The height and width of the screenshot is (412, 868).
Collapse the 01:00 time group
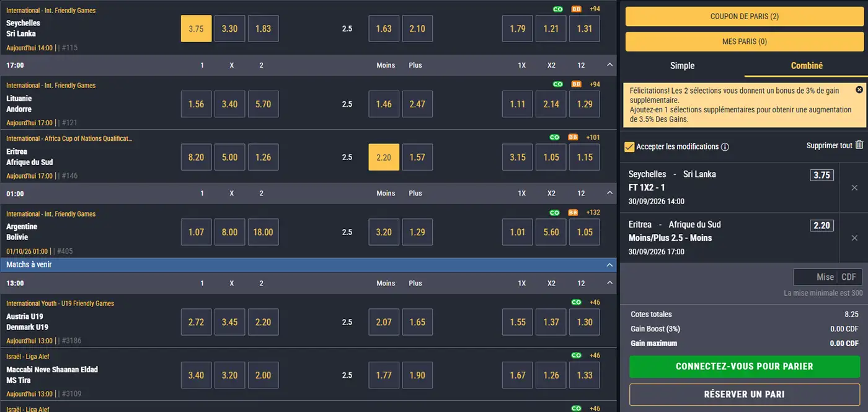609,194
